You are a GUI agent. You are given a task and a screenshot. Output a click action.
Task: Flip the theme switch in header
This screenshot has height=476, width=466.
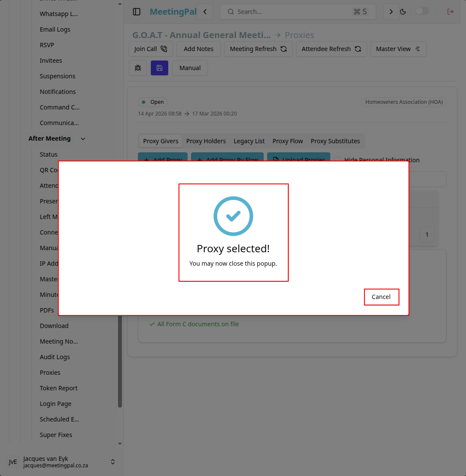[422, 11]
